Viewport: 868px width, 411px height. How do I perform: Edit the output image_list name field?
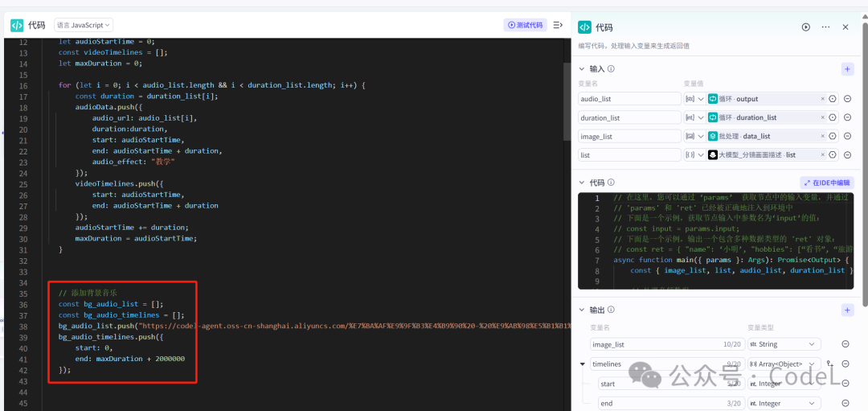pyautogui.click(x=666, y=344)
